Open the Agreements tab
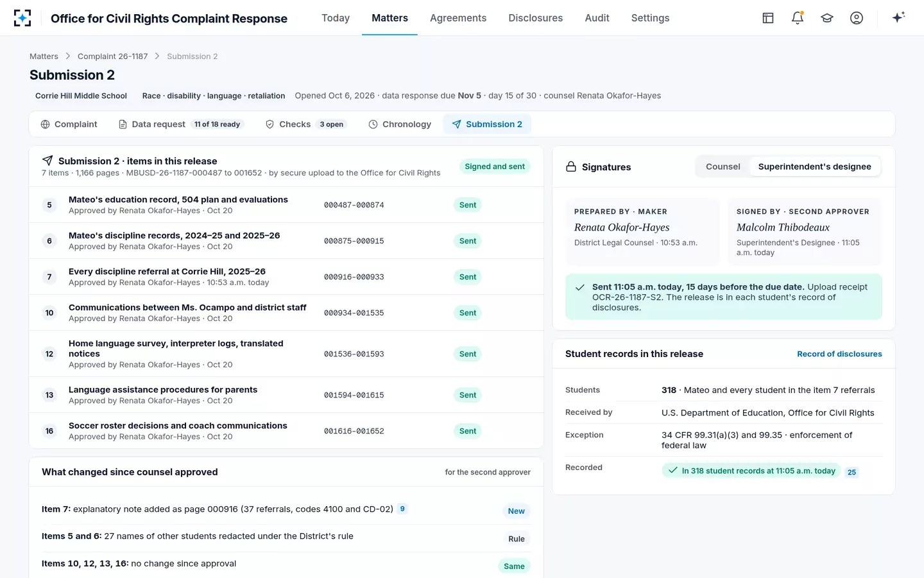This screenshot has height=578, width=924. pyautogui.click(x=458, y=18)
